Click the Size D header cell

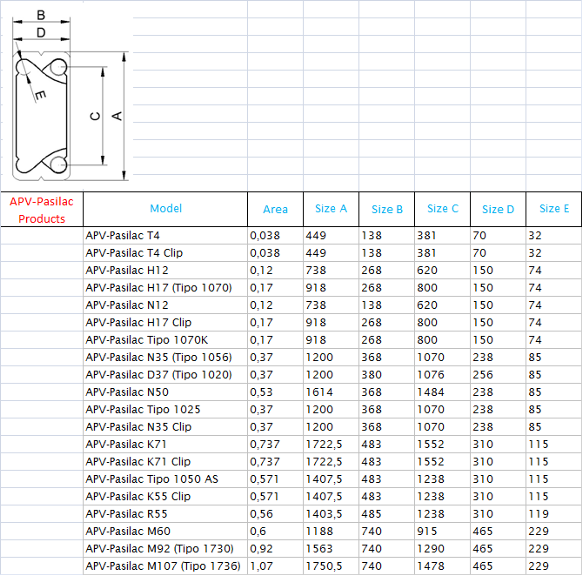pos(498,209)
